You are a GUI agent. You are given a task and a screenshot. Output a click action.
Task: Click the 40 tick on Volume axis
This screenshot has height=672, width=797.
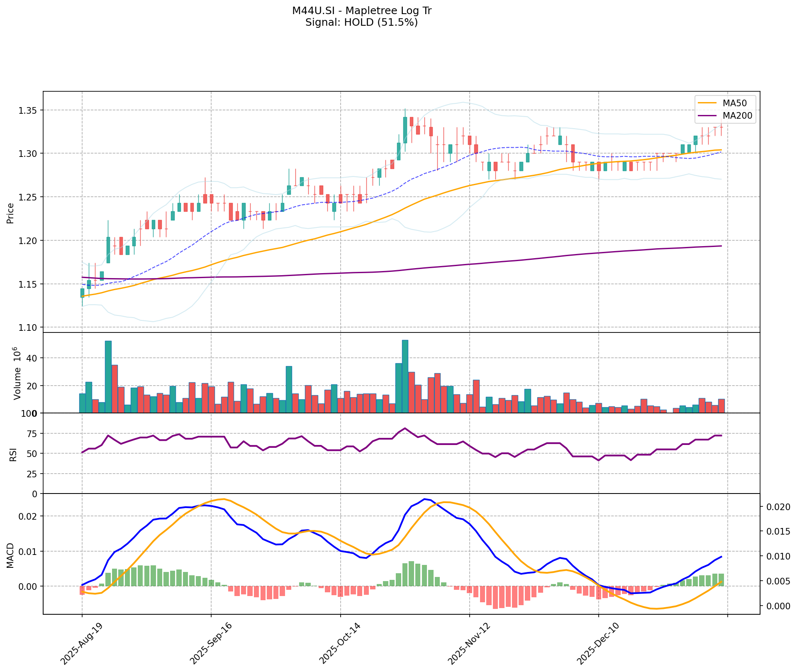(x=32, y=358)
